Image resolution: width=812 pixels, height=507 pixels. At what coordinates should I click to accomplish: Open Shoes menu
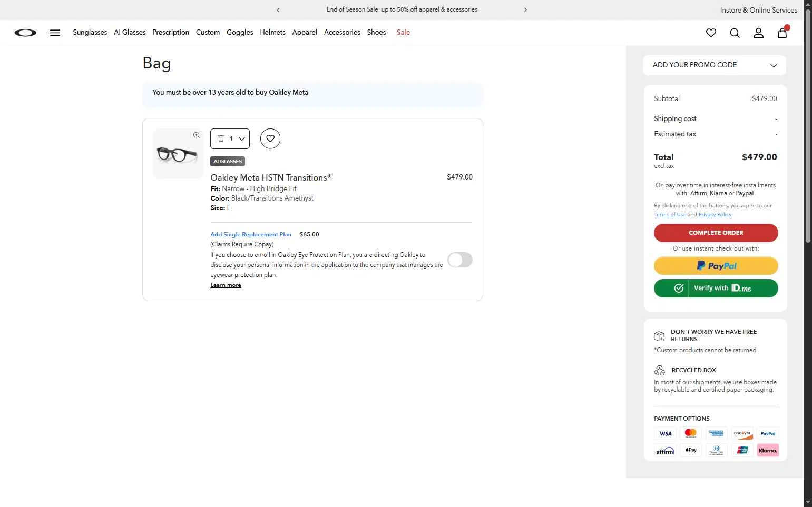click(x=376, y=33)
